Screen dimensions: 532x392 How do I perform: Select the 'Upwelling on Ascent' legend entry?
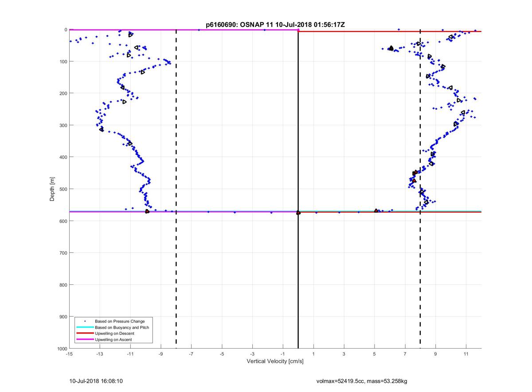113,340
